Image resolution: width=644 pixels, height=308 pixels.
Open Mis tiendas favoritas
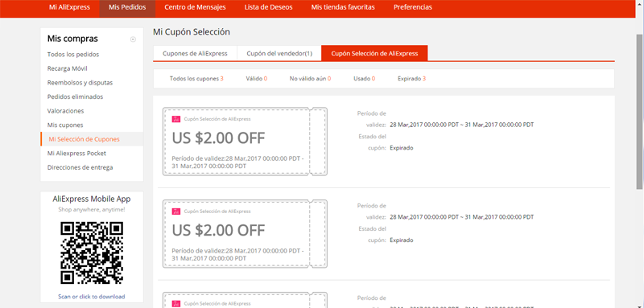[343, 7]
